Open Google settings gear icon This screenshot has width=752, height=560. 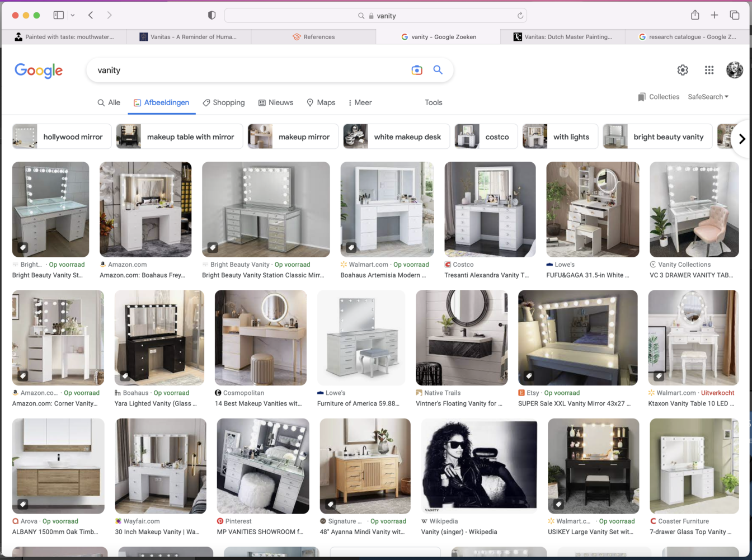(682, 70)
